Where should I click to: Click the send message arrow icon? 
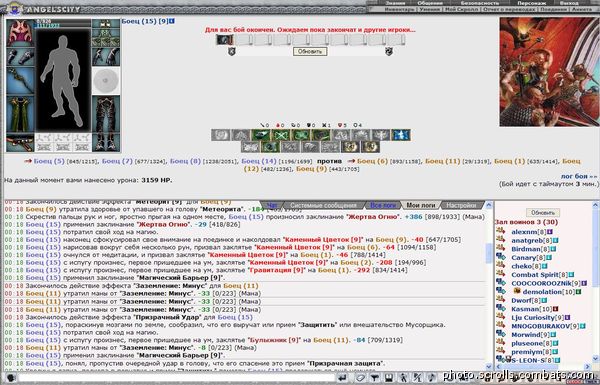point(343,378)
